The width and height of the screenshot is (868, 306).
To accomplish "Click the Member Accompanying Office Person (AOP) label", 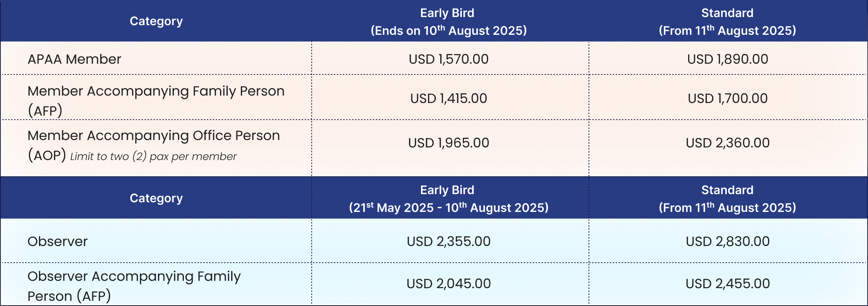I will pyautogui.click(x=153, y=136).
